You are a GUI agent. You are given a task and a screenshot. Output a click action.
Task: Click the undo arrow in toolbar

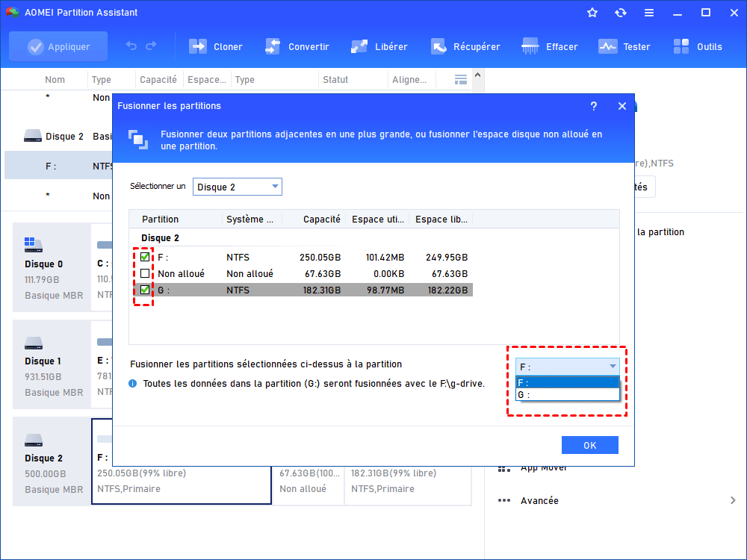coord(131,46)
